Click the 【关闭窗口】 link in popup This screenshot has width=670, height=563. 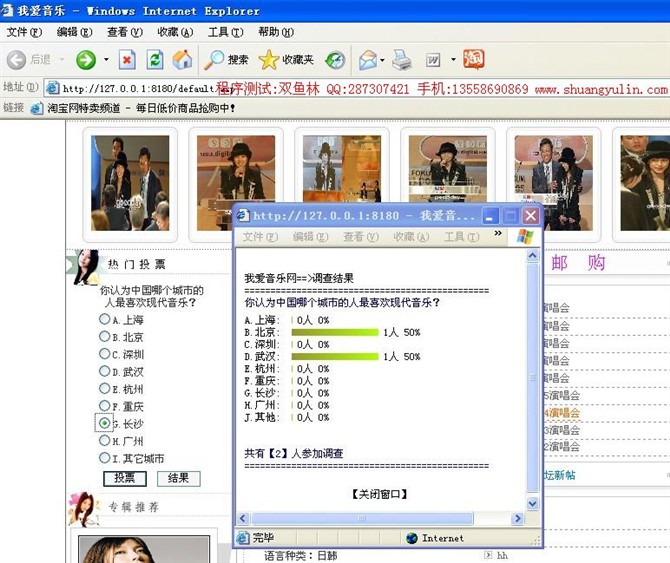point(379,494)
